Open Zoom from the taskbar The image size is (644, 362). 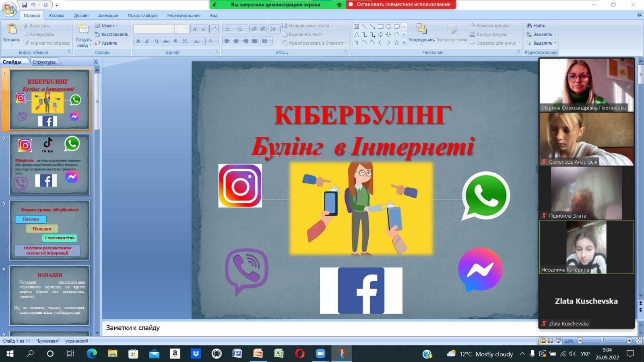[x=320, y=354]
